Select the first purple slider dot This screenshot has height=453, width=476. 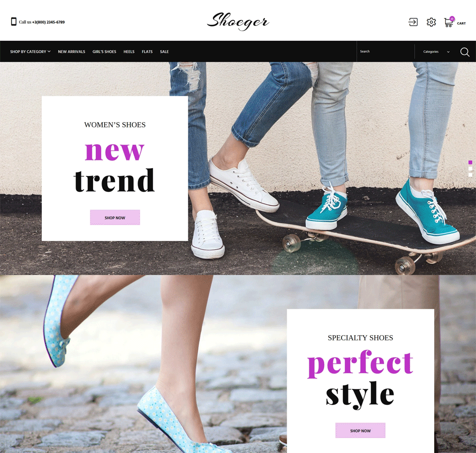pyautogui.click(x=470, y=163)
